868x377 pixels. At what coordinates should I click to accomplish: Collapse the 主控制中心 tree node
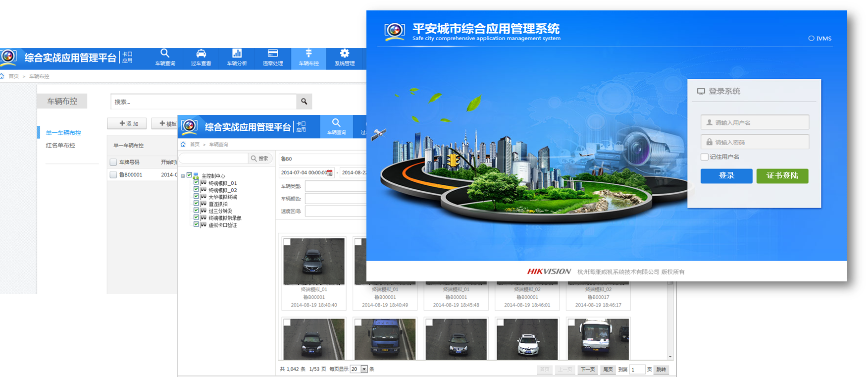pyautogui.click(x=183, y=176)
